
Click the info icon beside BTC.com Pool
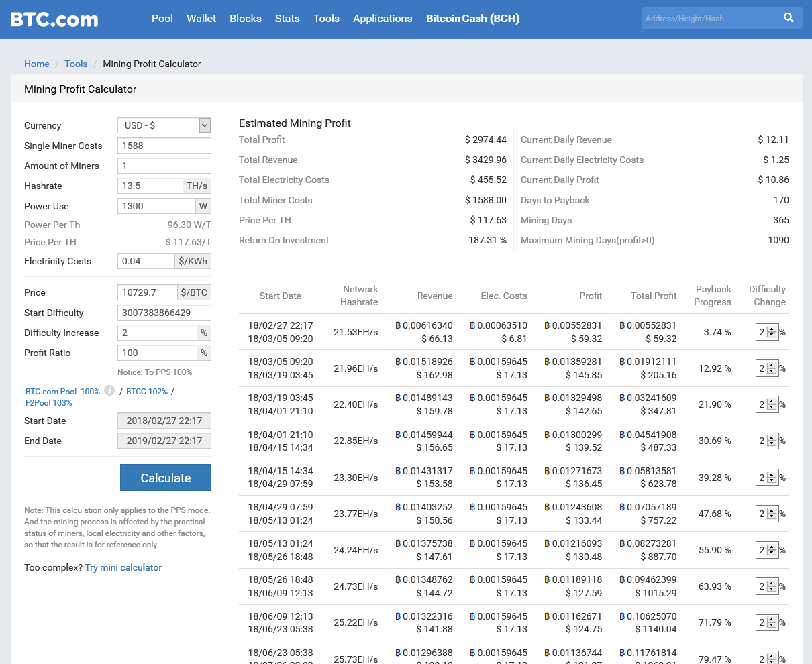point(109,390)
